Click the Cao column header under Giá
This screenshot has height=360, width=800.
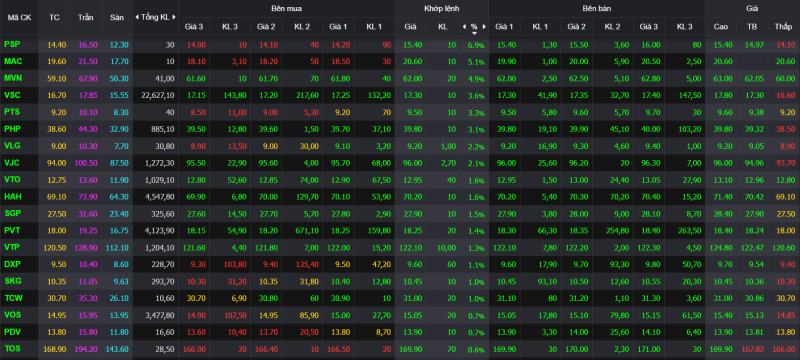pos(720,27)
